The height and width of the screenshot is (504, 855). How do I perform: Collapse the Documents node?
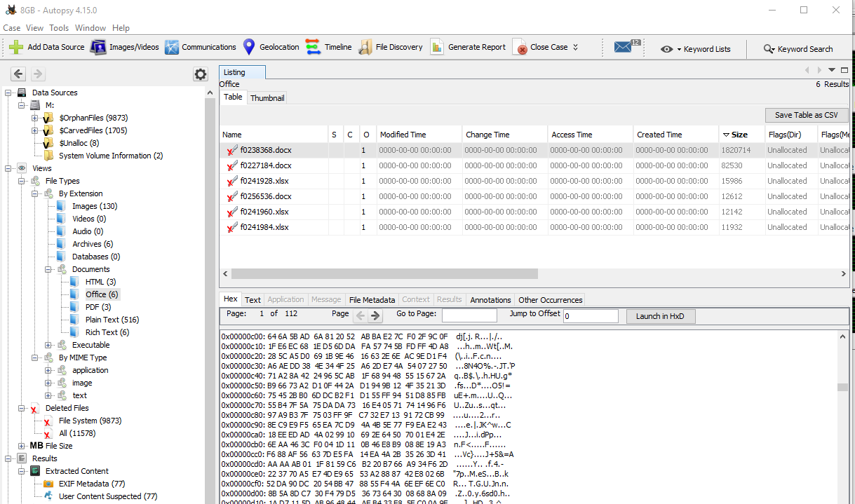[48, 269]
